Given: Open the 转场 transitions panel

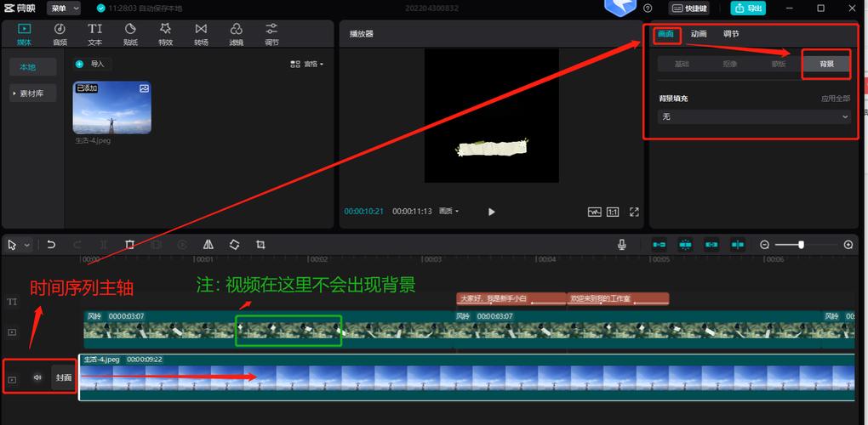Looking at the screenshot, I should point(201,34).
